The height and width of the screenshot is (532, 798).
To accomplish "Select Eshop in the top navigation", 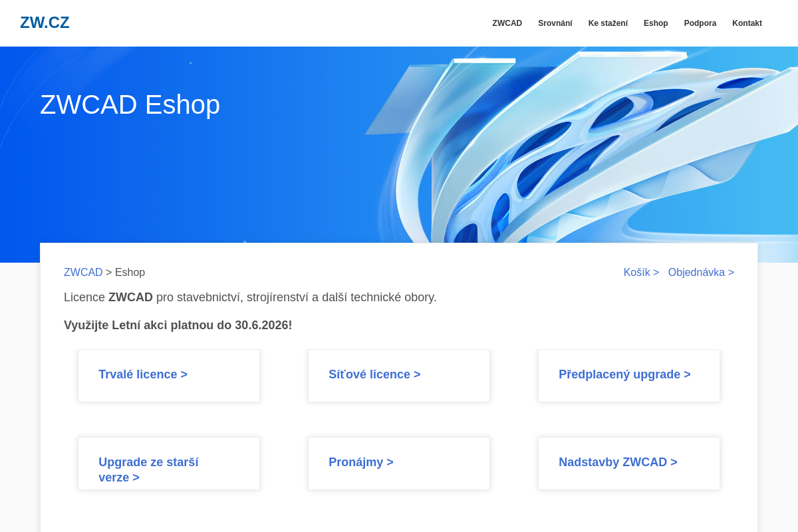I will coord(656,23).
